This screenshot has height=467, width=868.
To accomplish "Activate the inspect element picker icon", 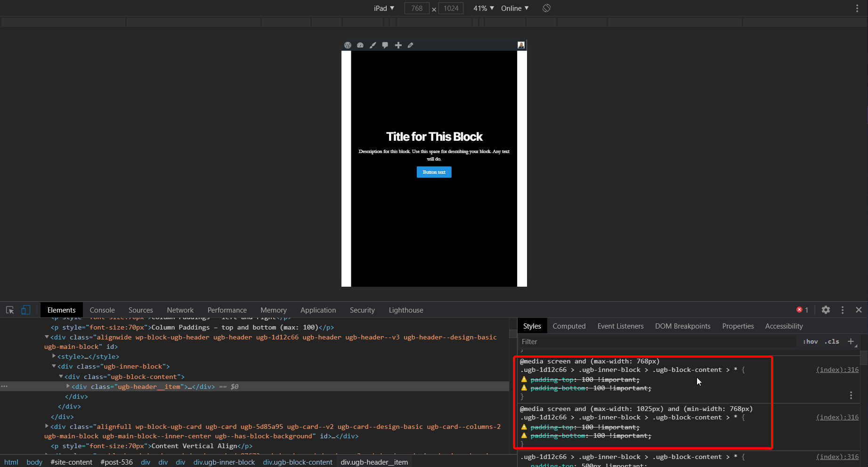I will pyautogui.click(x=10, y=310).
